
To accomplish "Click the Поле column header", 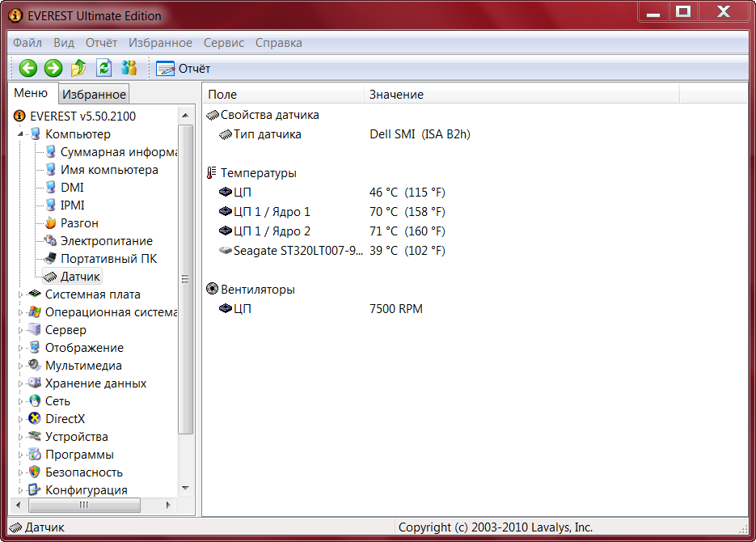I will (x=284, y=94).
